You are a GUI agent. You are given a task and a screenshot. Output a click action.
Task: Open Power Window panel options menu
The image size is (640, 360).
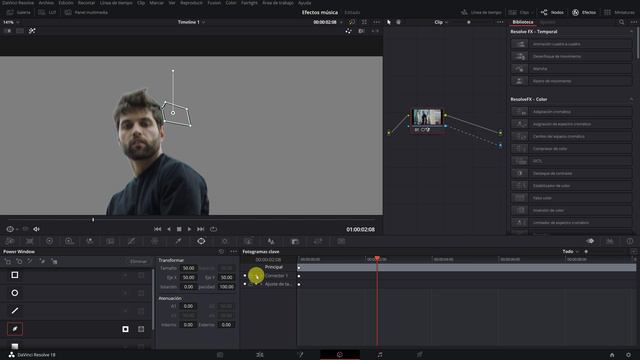(233, 251)
